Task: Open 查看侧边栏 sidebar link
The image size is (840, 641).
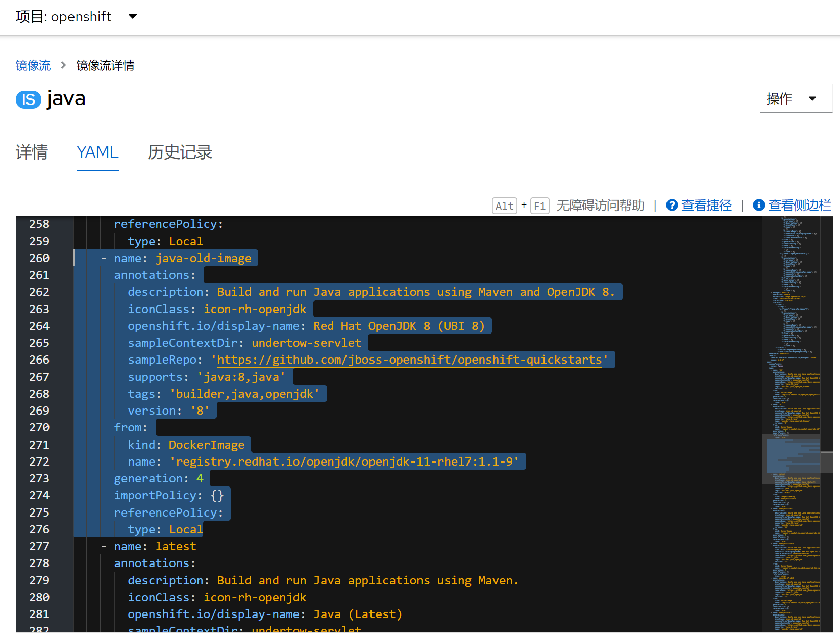Action: (x=800, y=206)
